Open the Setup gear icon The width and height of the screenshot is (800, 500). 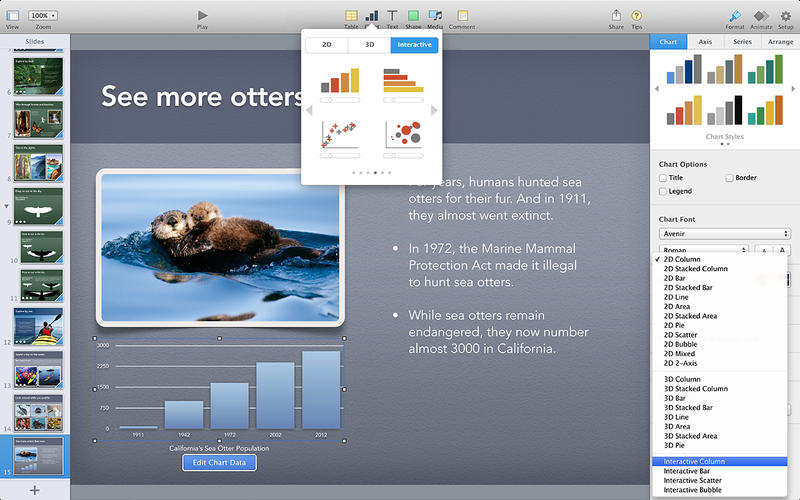785,15
